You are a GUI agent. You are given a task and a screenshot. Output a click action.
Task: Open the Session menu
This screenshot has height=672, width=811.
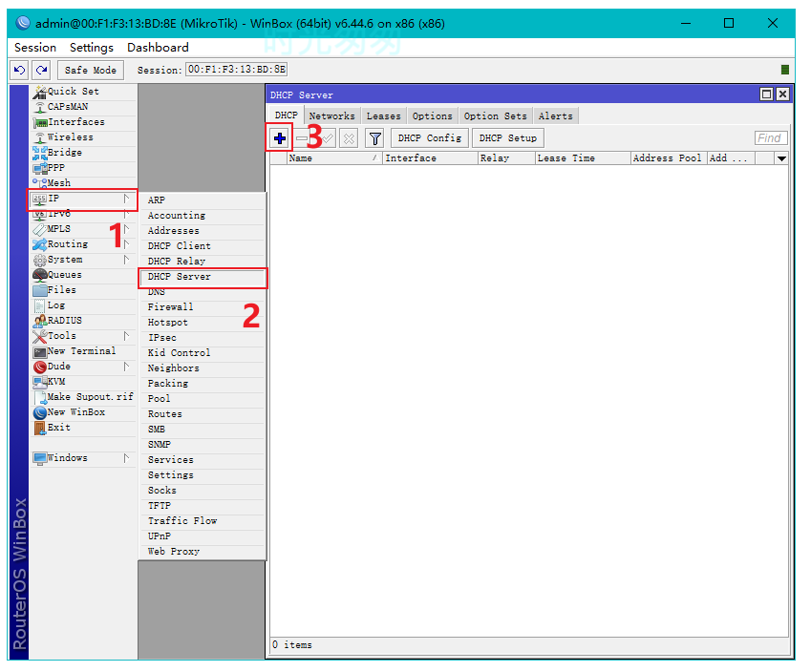[x=35, y=48]
